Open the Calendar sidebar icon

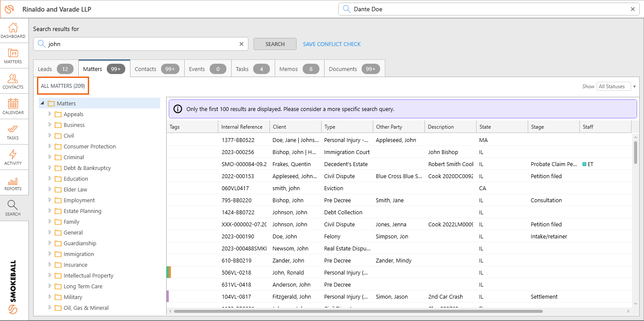(x=13, y=107)
